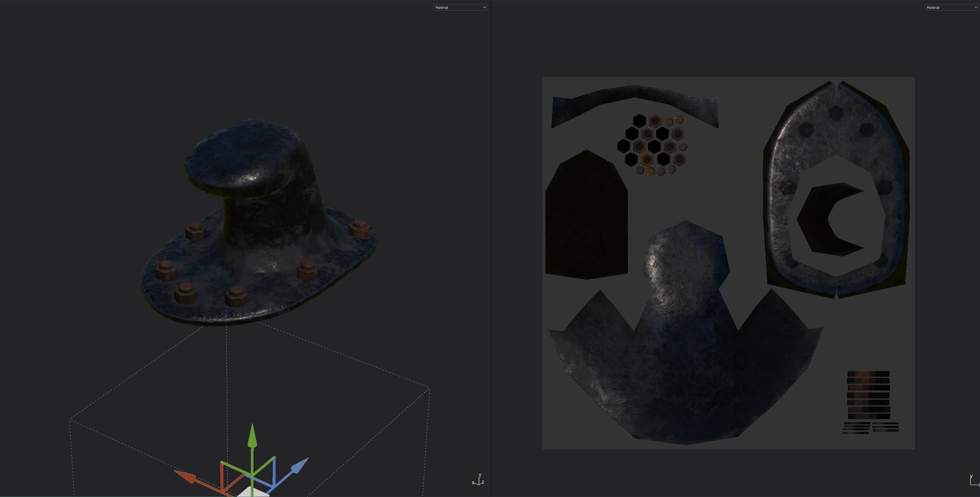Click the arrow of the 3D view's Material dropdown
The height and width of the screenshot is (497, 980).
point(484,7)
